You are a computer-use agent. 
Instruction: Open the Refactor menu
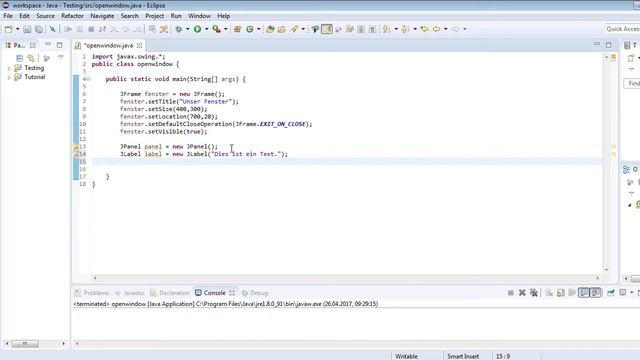click(72, 16)
